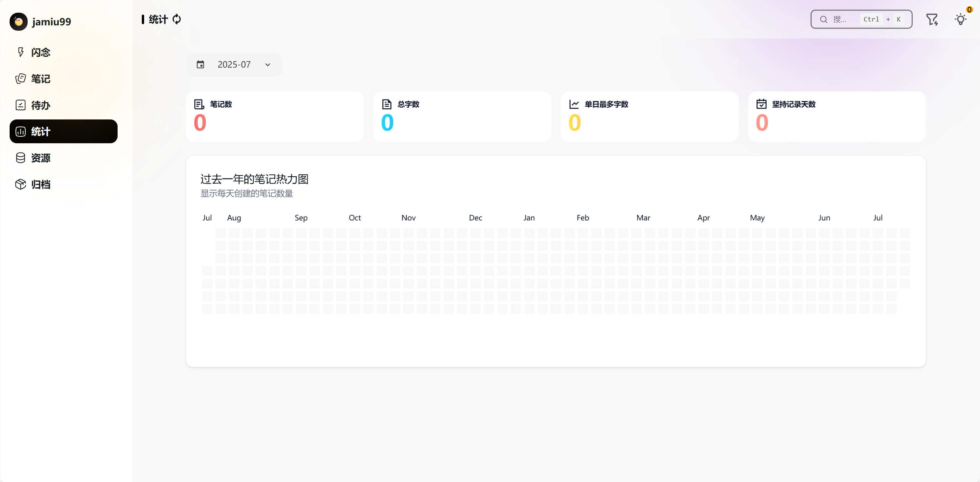
Task: Open the 闪念 lightning icon in sidebar
Action: [21, 52]
